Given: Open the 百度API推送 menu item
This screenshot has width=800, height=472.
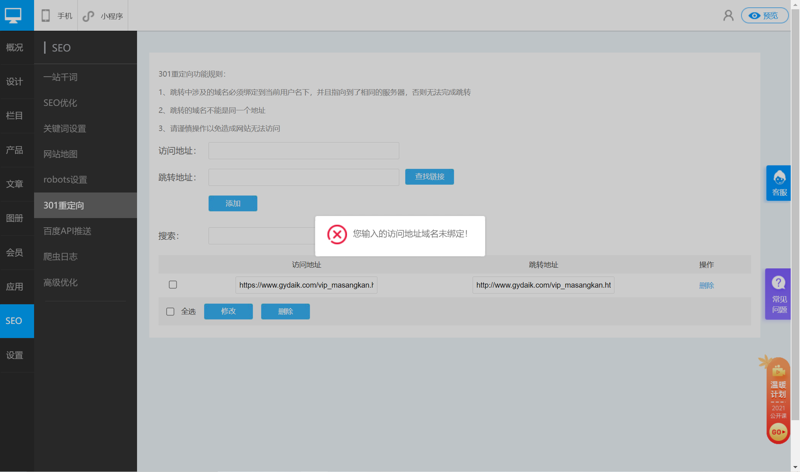Looking at the screenshot, I should (x=67, y=231).
